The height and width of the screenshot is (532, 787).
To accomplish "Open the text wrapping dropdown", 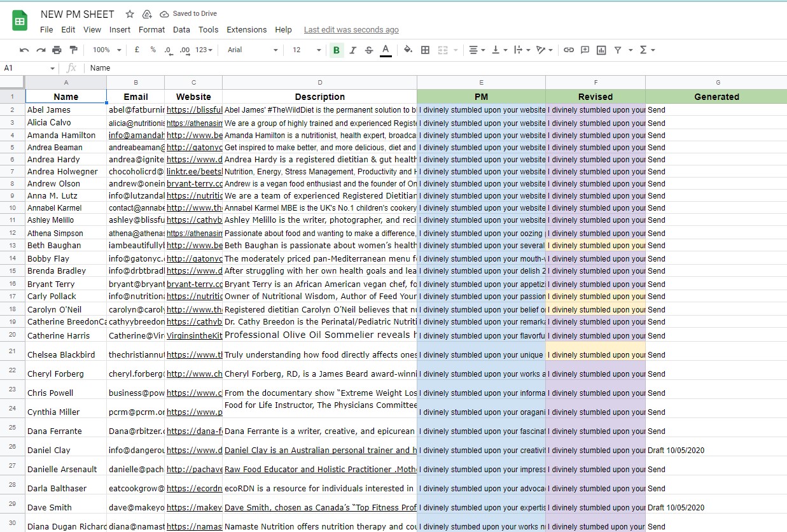I will point(522,50).
